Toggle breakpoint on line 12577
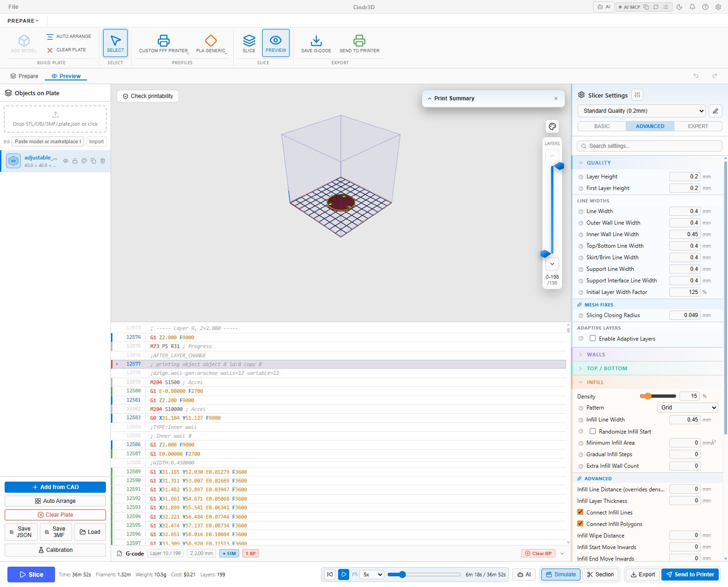Viewport: 728px width, 587px height. point(117,364)
